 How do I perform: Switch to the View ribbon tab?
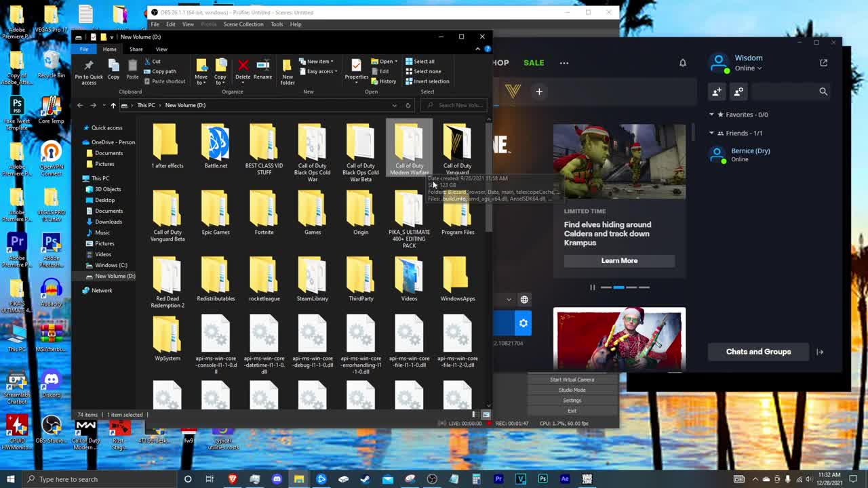click(161, 49)
